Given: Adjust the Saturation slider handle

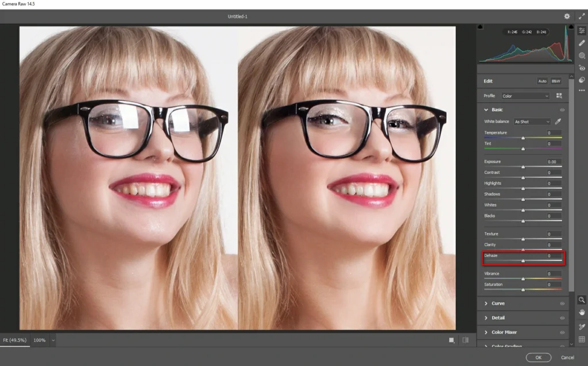Looking at the screenshot, I should [x=523, y=290].
